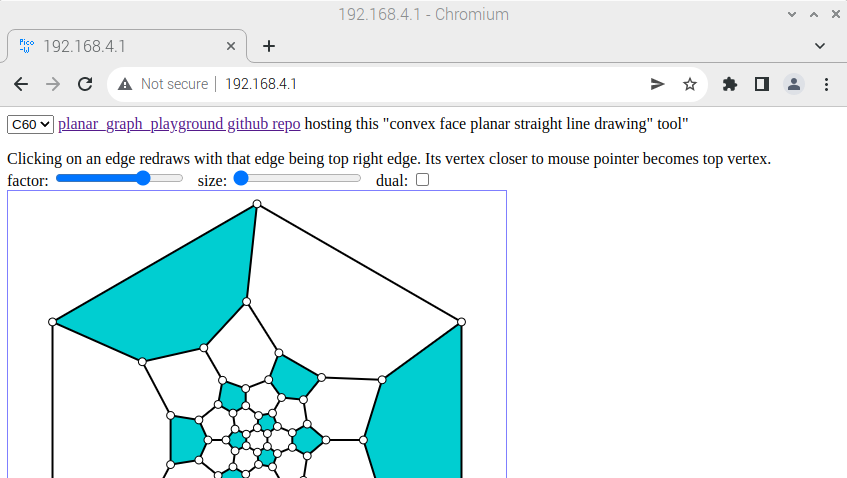View the Not secure site warning

[163, 84]
